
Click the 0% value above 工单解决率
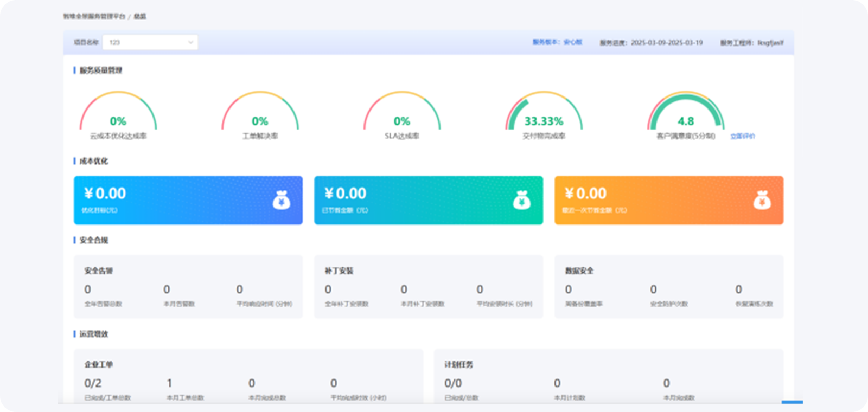(260, 121)
